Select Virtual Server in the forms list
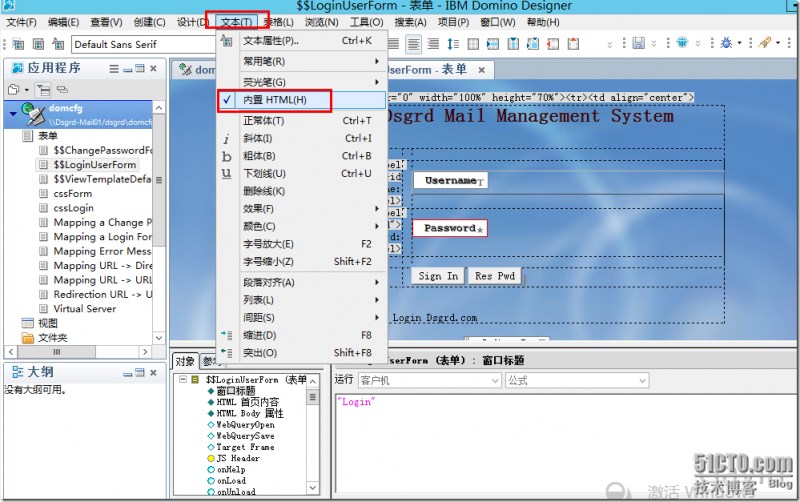The width and height of the screenshot is (800, 502). [x=84, y=309]
